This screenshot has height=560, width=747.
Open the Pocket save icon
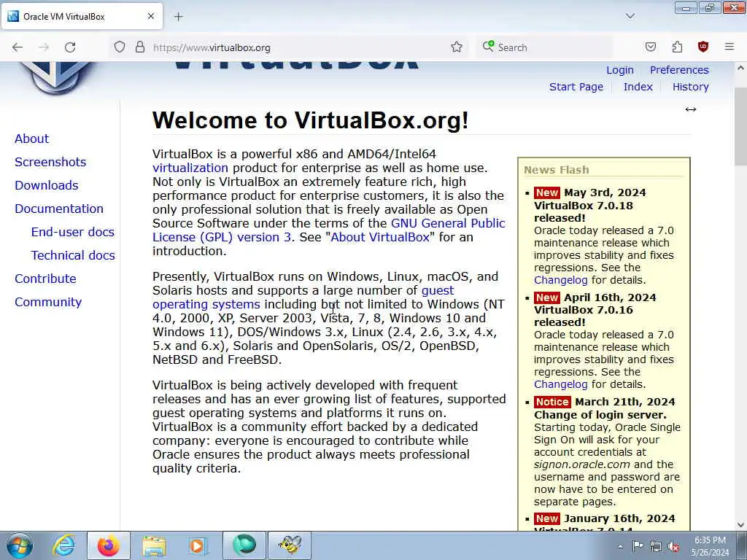(650, 47)
